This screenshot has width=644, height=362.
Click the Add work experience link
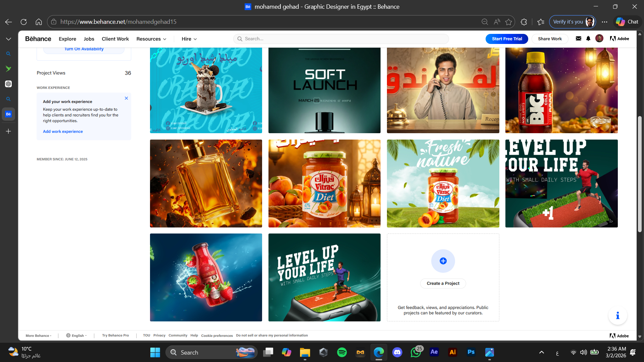pyautogui.click(x=63, y=132)
